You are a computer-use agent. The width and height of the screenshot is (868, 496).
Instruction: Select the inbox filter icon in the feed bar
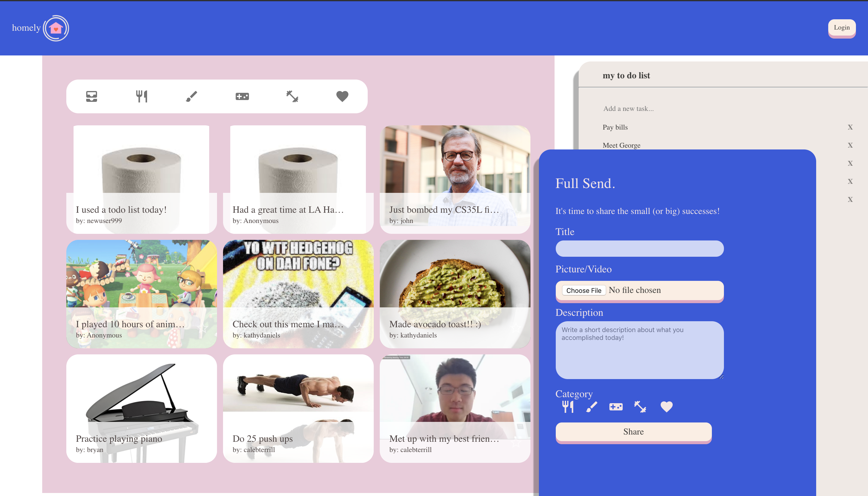[x=92, y=96]
